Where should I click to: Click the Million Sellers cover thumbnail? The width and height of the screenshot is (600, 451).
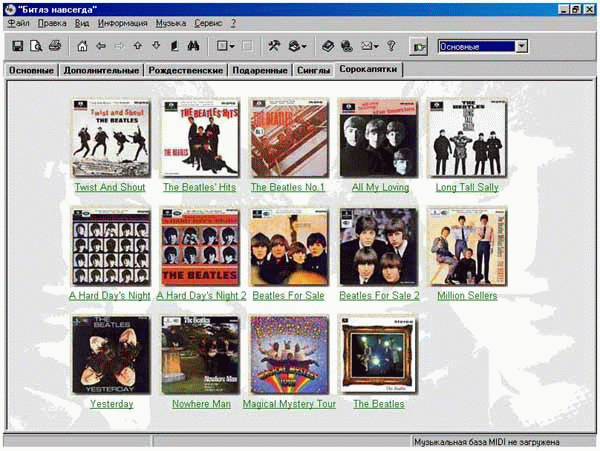click(x=467, y=247)
